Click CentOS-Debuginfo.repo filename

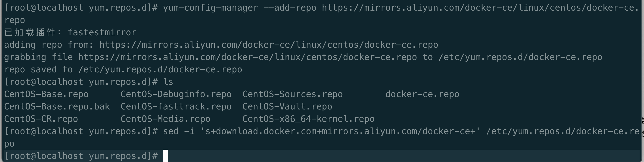(x=176, y=94)
